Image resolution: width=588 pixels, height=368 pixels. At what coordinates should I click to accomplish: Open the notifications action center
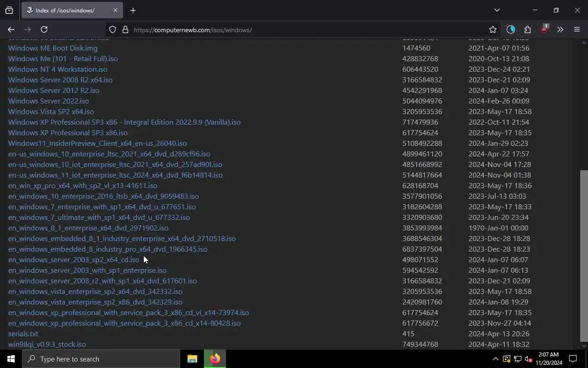point(573,359)
